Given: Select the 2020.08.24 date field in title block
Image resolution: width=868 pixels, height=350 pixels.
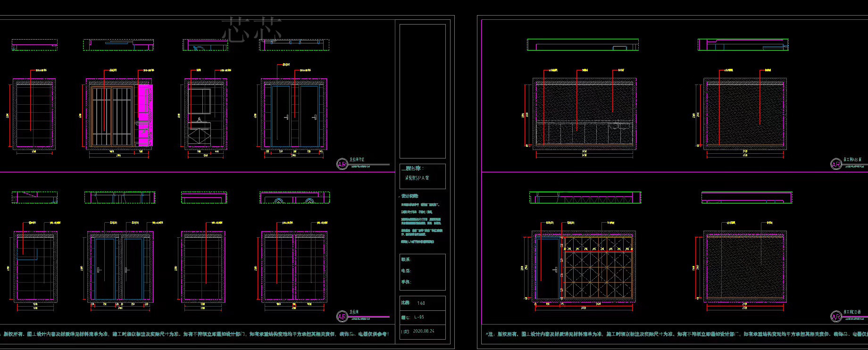Looking at the screenshot, I should (423, 331).
